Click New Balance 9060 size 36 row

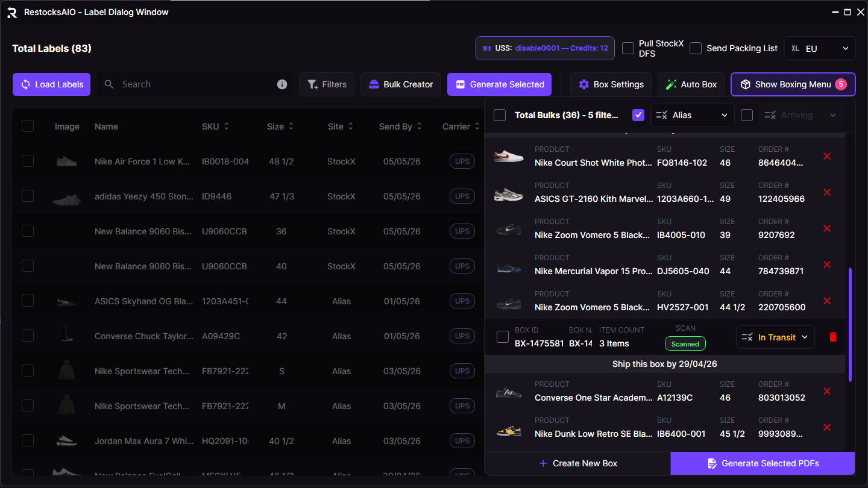pos(248,231)
